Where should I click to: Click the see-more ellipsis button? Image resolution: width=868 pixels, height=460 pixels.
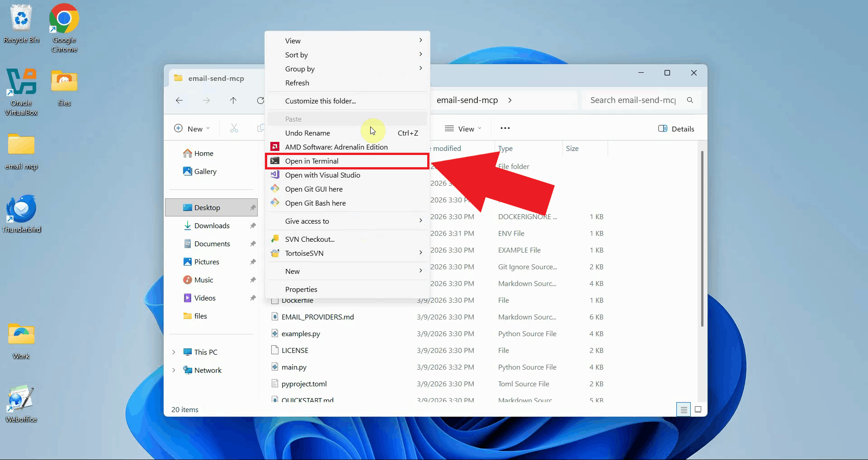pos(505,128)
